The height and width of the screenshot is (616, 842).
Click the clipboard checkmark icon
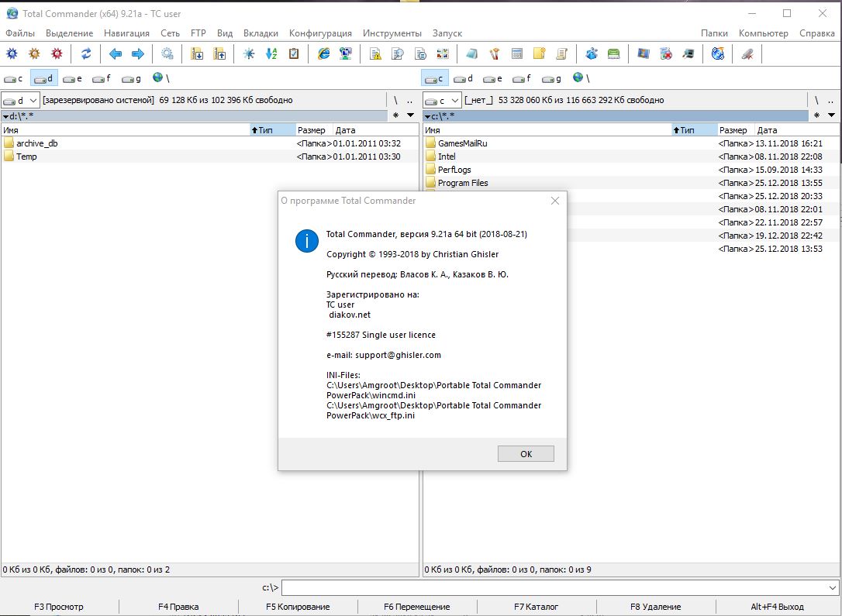[x=294, y=53]
